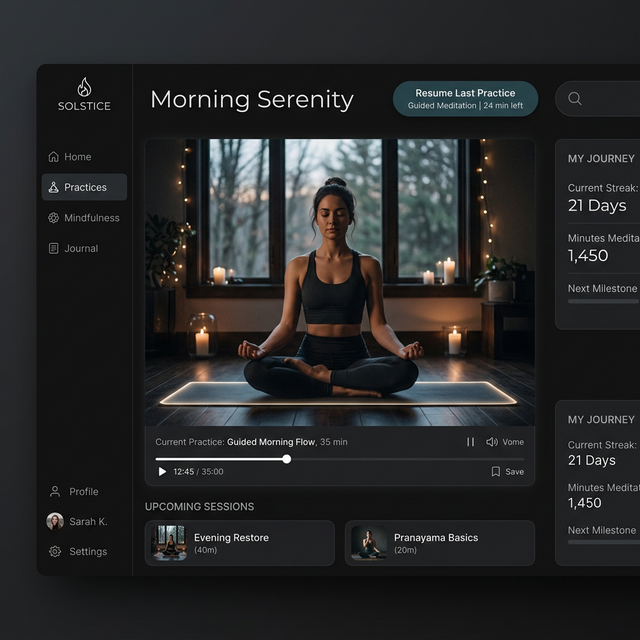This screenshot has height=640, width=640.
Task: Save the practice using bookmark icon
Action: [x=496, y=472]
